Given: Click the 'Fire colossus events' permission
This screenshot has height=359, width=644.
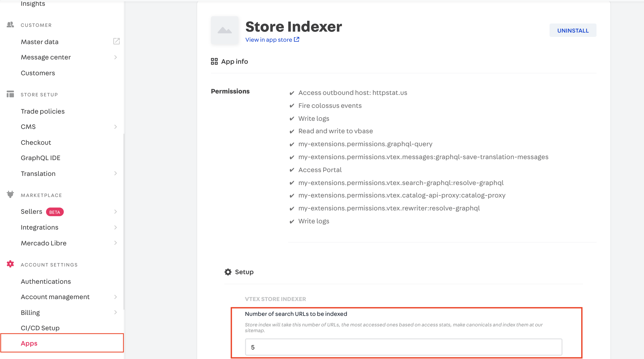Looking at the screenshot, I should tap(330, 106).
